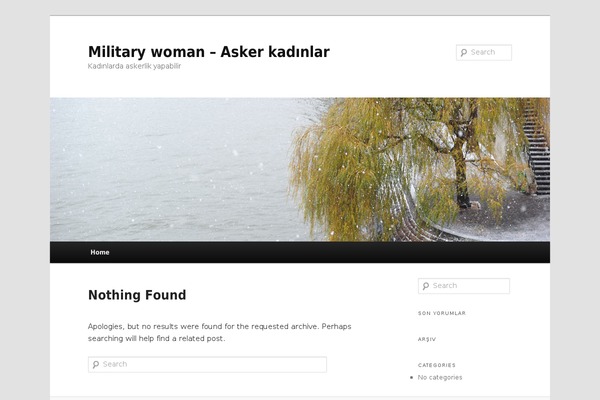
Task: Click the Kadınlarda askerlik yapabilir tagline
Action: (x=134, y=66)
